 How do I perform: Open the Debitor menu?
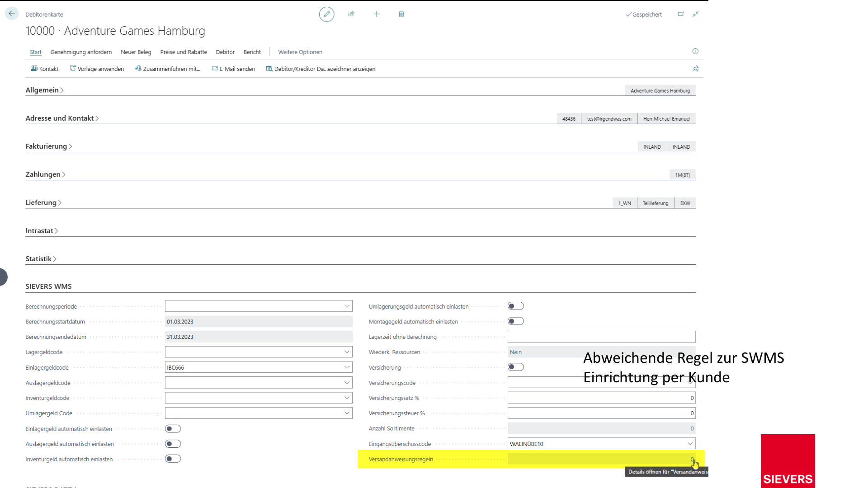[225, 52]
